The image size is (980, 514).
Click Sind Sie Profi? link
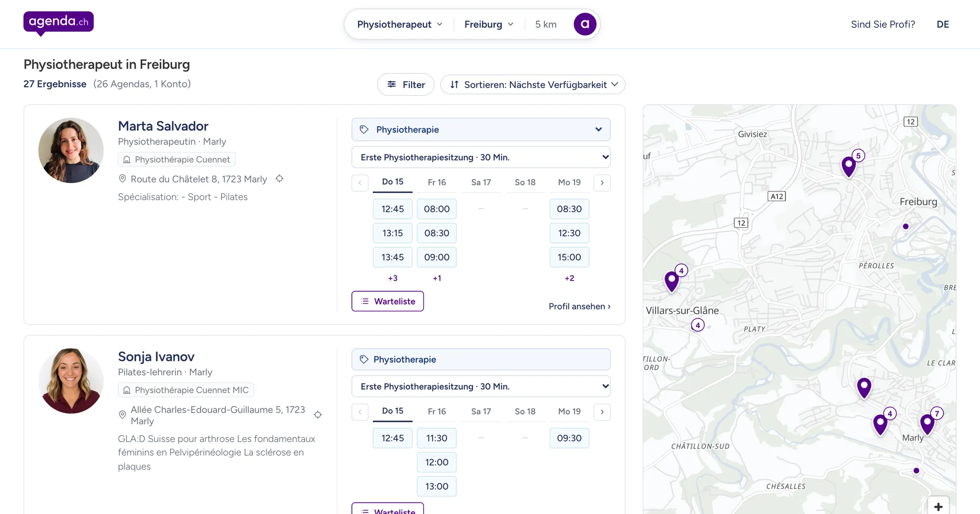[x=883, y=24]
